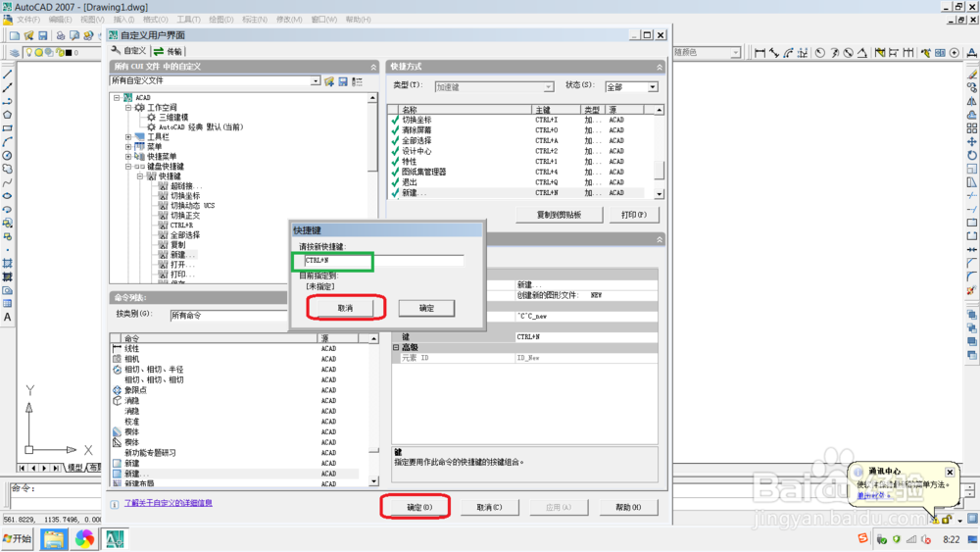Toggle the layer lock padlock icon
980x552 pixels.
click(61, 53)
